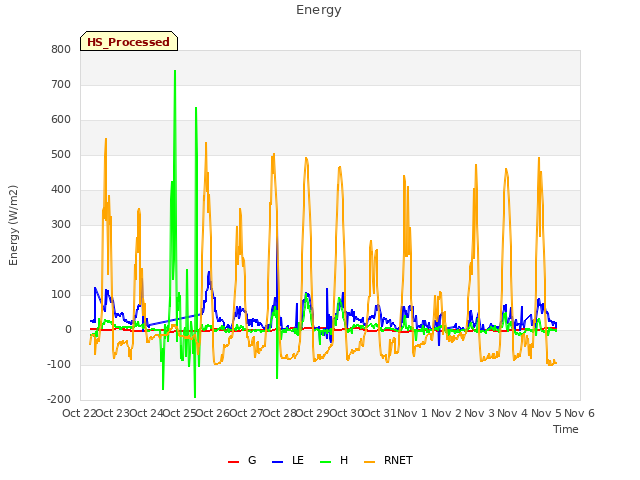Screen dimensions: 640x480
Task: Click the blue LE legend swatch
Action: pyautogui.click(x=277, y=462)
